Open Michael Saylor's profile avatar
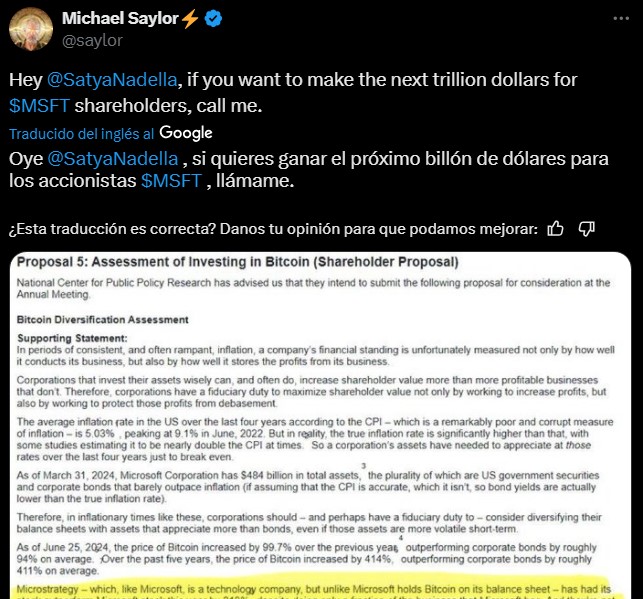Image resolution: width=643 pixels, height=599 pixels. (31, 29)
